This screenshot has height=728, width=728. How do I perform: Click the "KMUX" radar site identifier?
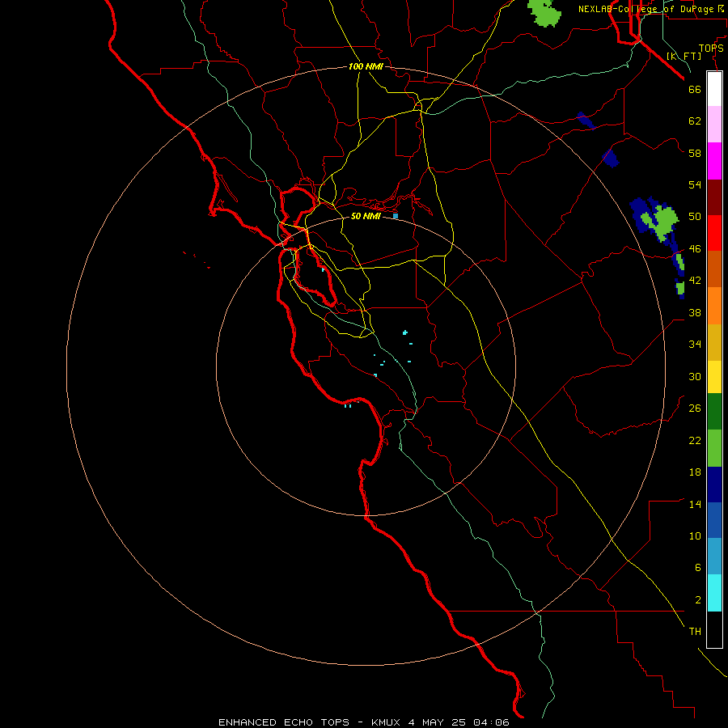point(387,722)
